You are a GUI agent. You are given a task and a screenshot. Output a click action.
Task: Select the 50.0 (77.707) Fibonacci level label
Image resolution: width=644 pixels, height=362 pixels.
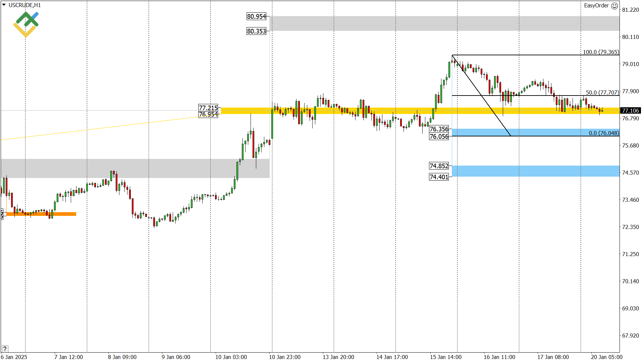coord(602,93)
